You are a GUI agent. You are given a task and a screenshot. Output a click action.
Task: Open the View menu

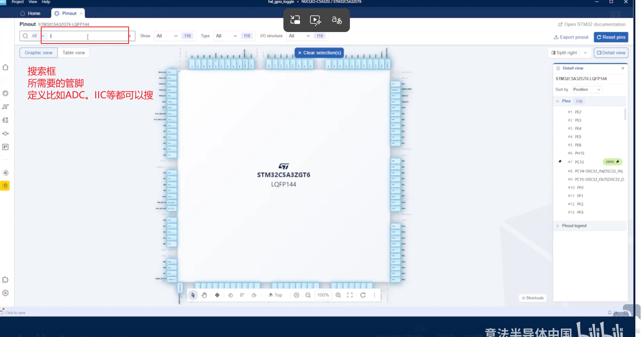point(33,2)
